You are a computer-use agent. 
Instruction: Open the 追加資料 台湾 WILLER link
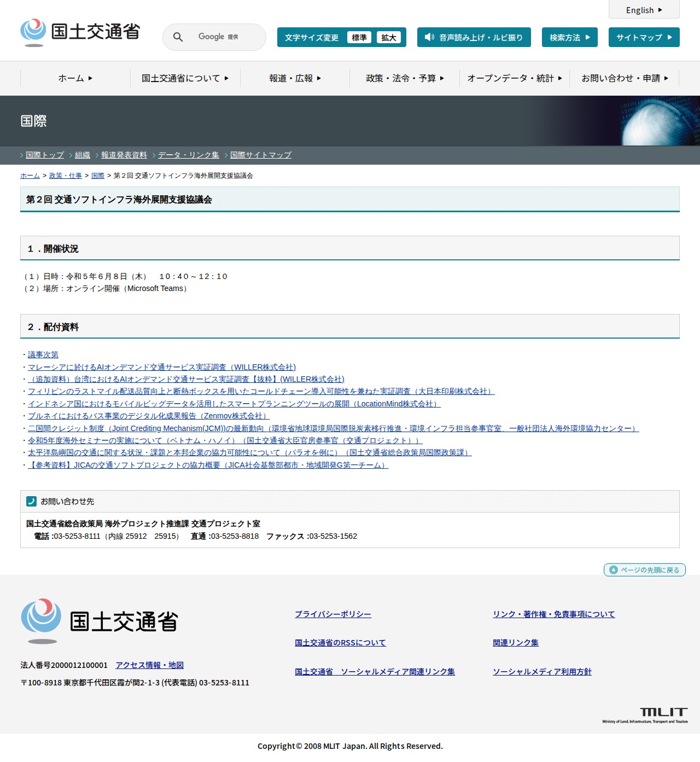coord(186,379)
